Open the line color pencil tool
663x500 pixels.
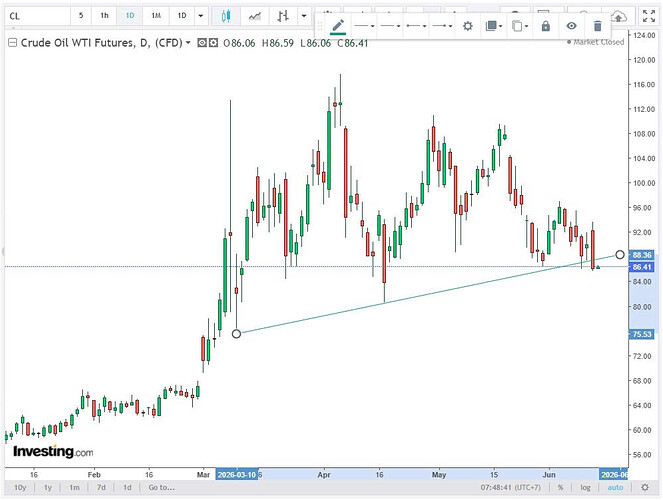[x=337, y=26]
